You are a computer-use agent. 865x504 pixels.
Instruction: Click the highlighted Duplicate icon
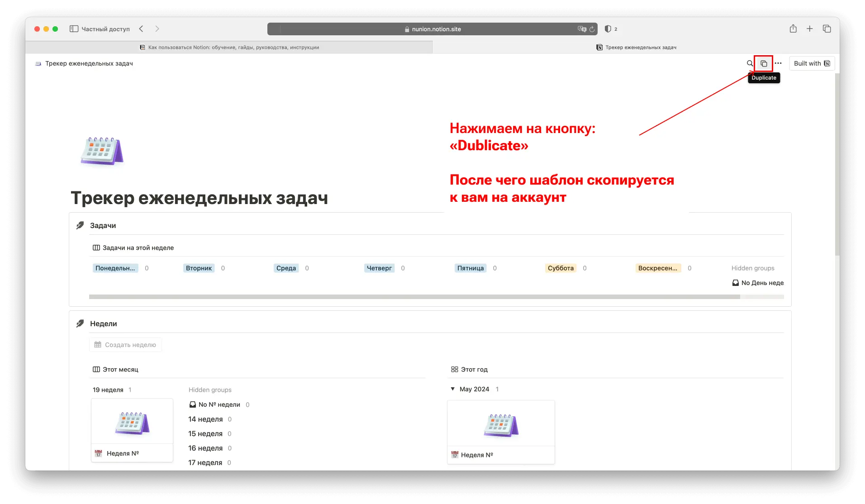[763, 63]
